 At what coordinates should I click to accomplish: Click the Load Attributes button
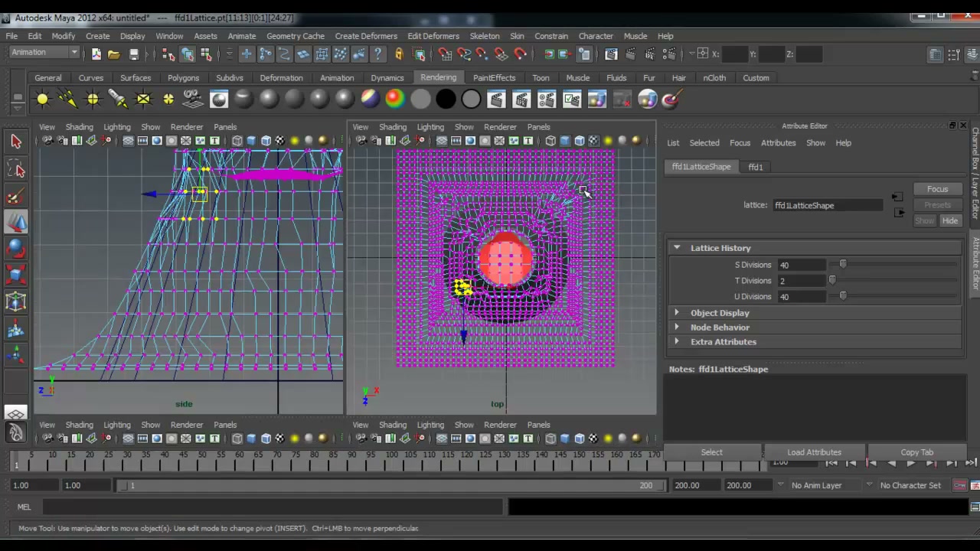click(814, 452)
